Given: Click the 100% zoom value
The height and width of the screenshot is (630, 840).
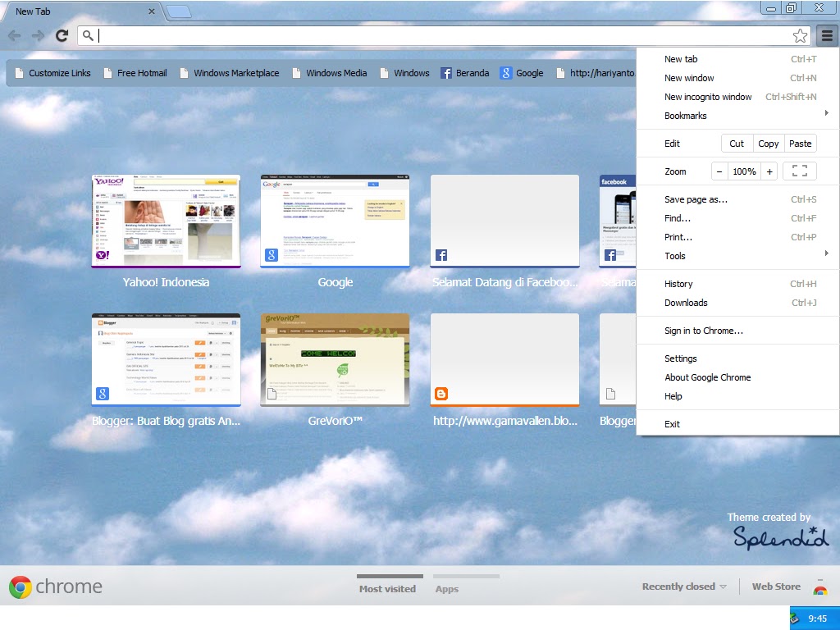Looking at the screenshot, I should click(745, 171).
